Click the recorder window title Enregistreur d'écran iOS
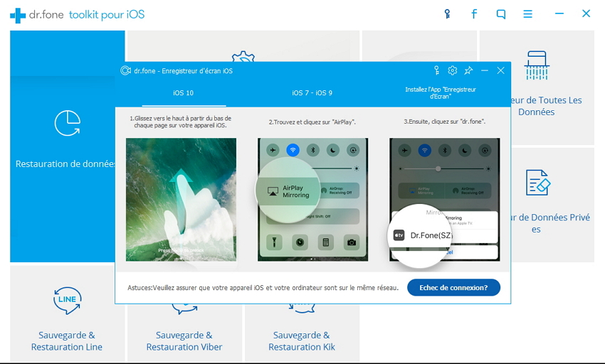This screenshot has height=364, width=605. tap(183, 71)
